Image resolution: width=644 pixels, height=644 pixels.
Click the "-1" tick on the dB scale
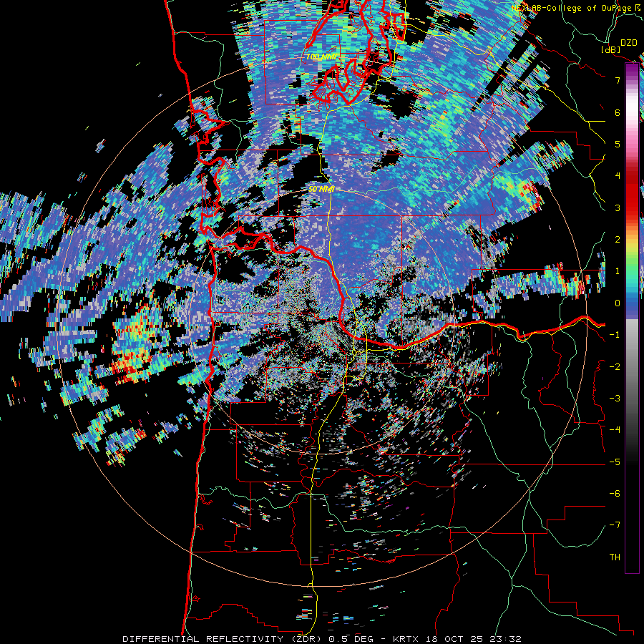pos(615,335)
